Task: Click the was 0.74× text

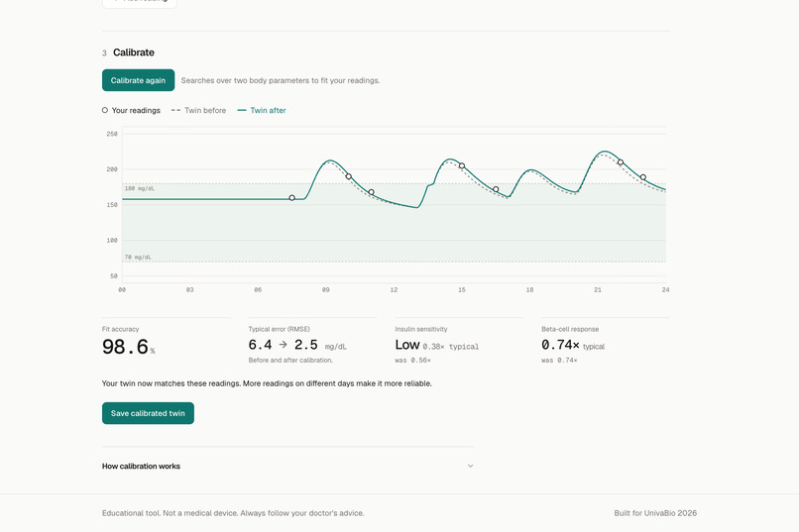Action: point(559,361)
